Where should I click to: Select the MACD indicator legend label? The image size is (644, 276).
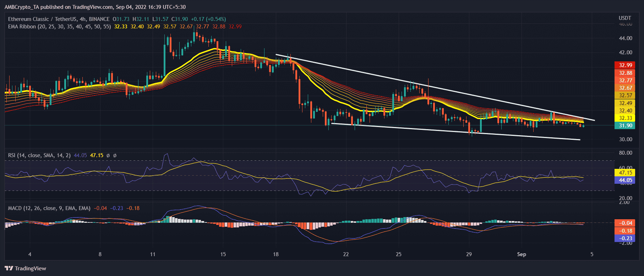pos(49,208)
